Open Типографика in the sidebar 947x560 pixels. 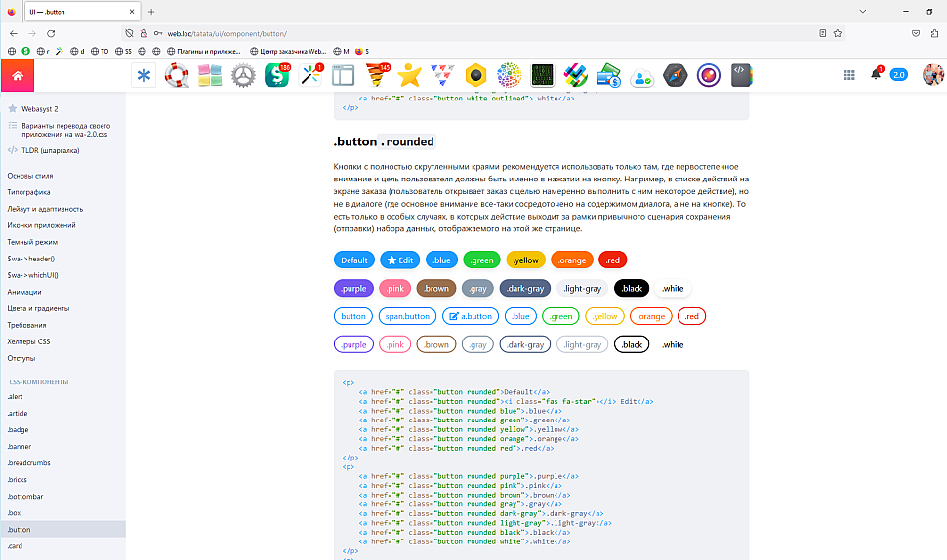click(x=29, y=192)
